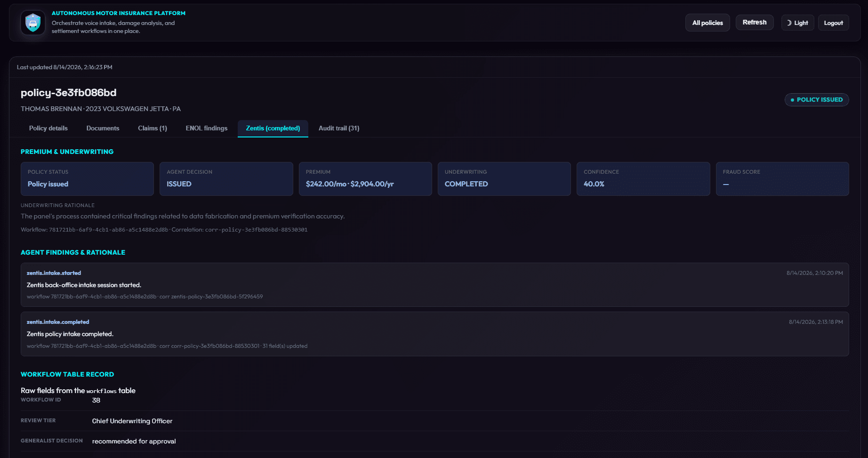The width and height of the screenshot is (868, 458).
Task: View the ENOL findings tab
Action: [x=207, y=128]
